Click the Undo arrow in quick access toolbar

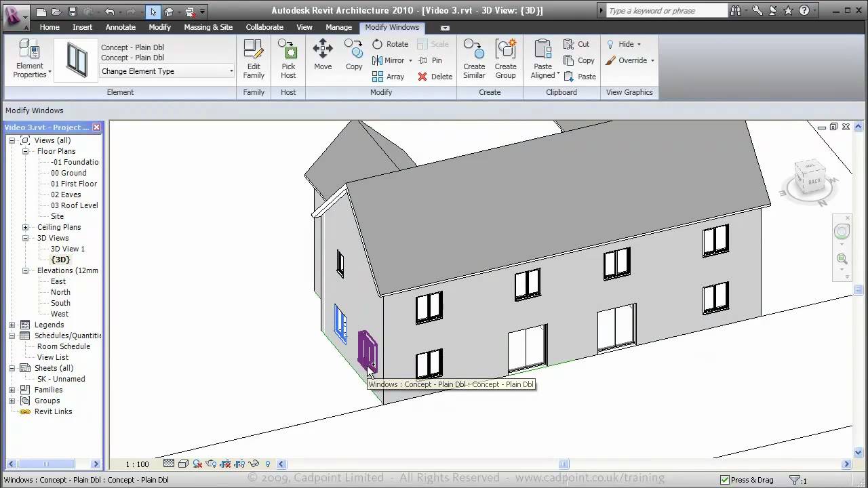click(x=110, y=12)
